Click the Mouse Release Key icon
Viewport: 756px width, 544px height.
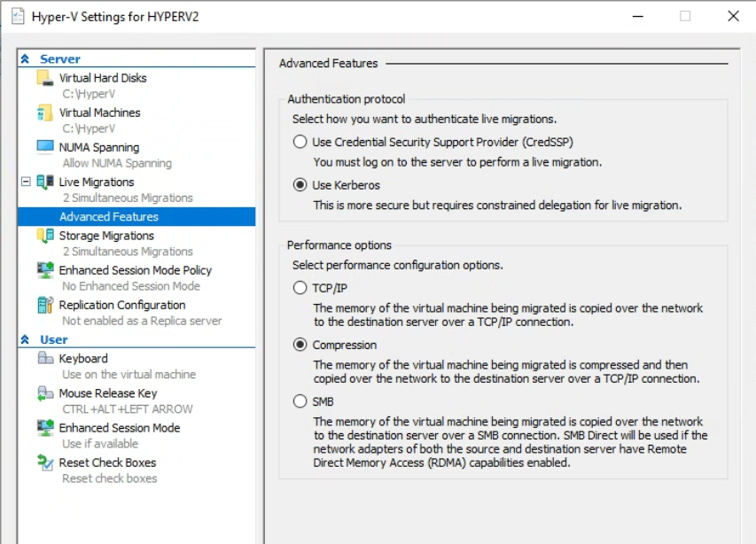coord(45,393)
